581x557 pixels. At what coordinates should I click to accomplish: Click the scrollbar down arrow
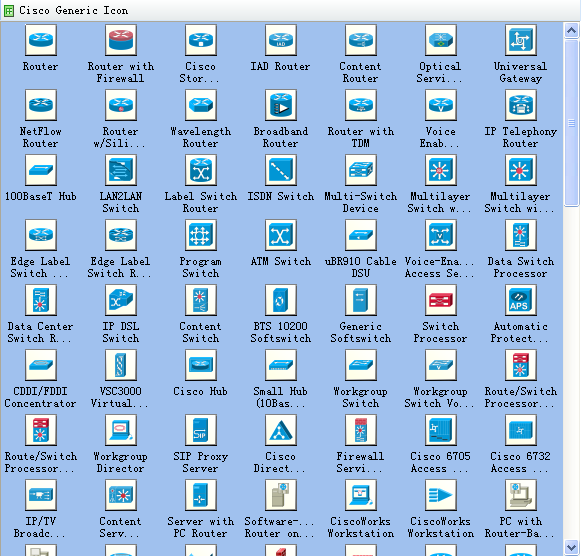571,547
